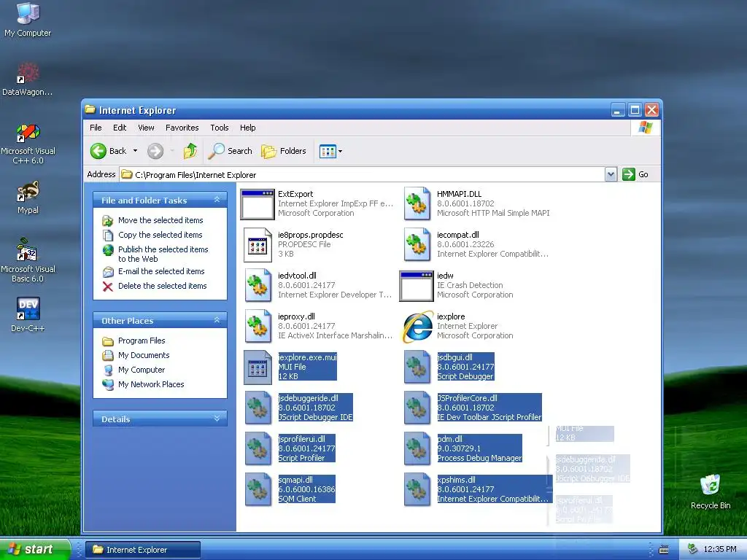The height and width of the screenshot is (560, 747).
Task: Click the file name text jsdbgui.dll
Action: (x=454, y=357)
